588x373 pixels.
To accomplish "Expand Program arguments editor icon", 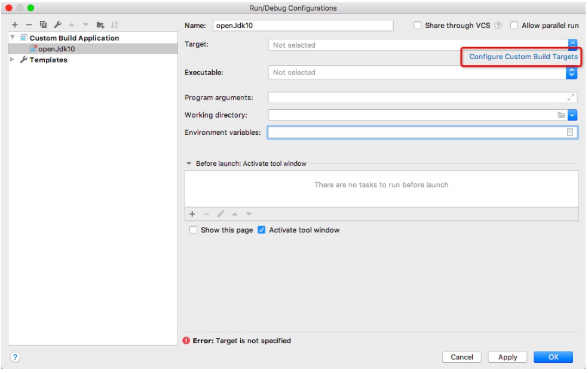I will coord(571,97).
